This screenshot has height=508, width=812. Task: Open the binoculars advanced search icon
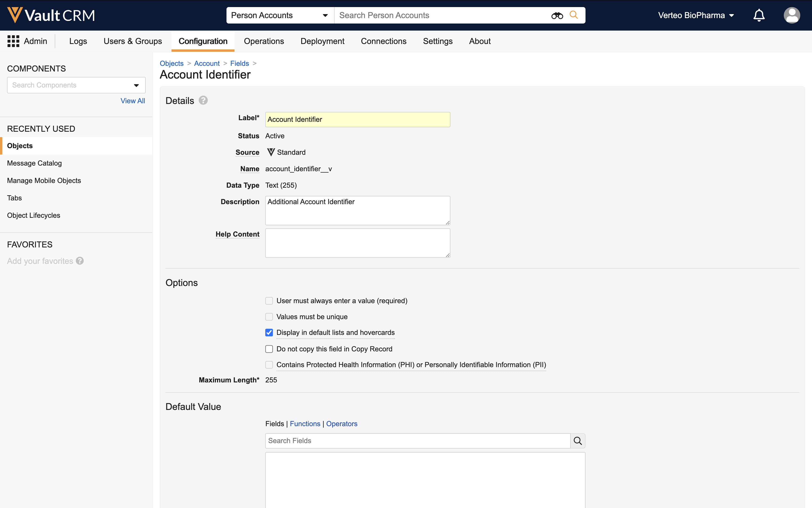coord(557,16)
